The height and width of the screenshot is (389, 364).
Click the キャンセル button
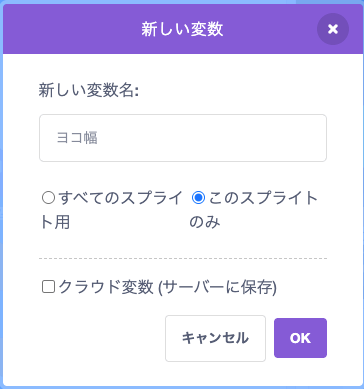[x=215, y=338]
